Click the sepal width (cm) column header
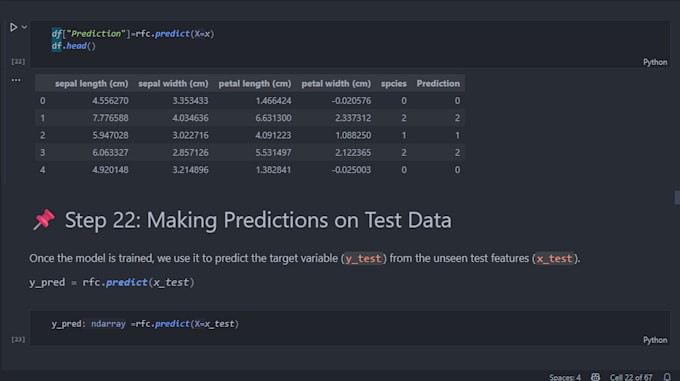 (173, 84)
